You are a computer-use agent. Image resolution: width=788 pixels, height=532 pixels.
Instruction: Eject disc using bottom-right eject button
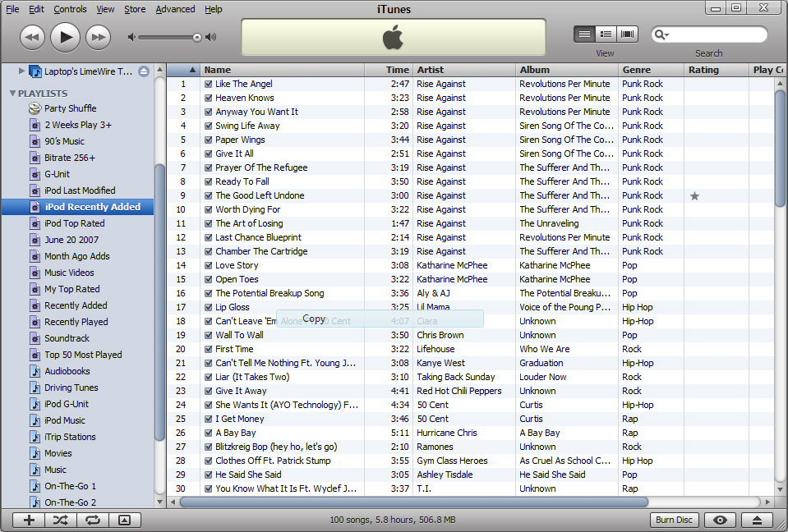757,520
